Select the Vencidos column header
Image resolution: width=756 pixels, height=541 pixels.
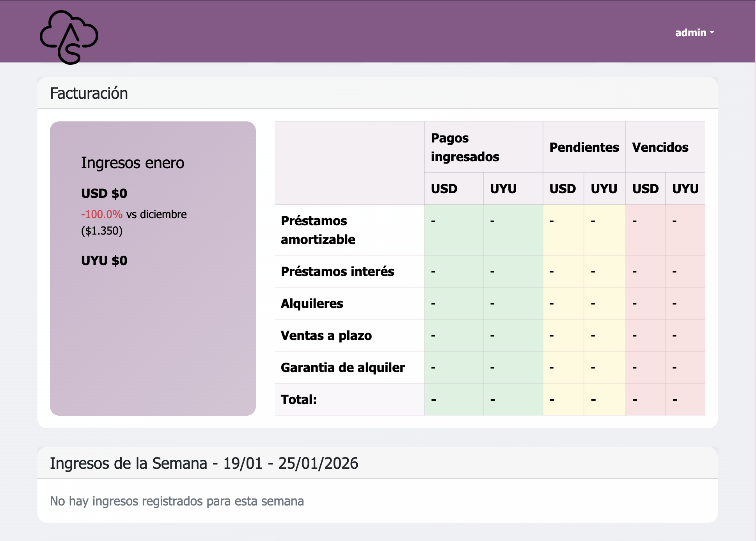coord(660,147)
